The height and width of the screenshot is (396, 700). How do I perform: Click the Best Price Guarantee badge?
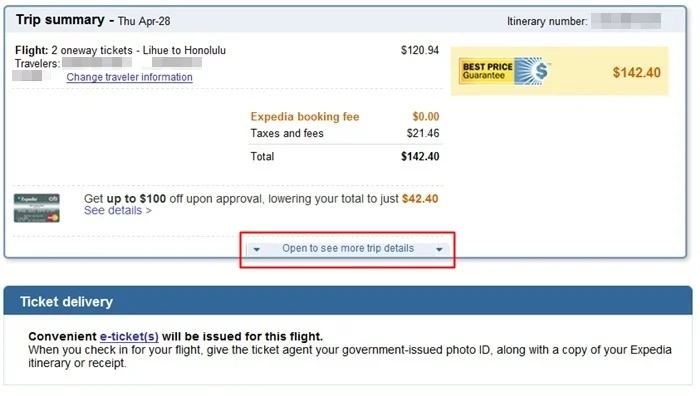tap(504, 71)
